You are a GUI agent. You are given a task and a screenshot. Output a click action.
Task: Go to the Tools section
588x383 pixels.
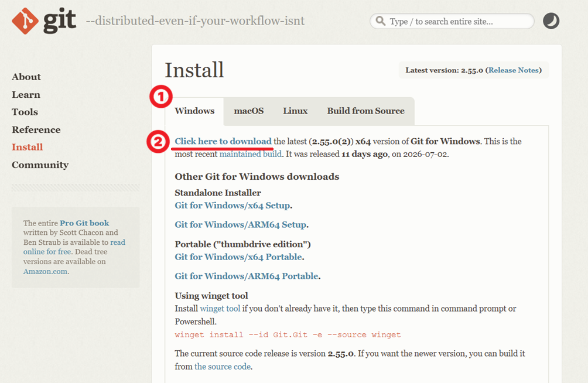point(25,112)
